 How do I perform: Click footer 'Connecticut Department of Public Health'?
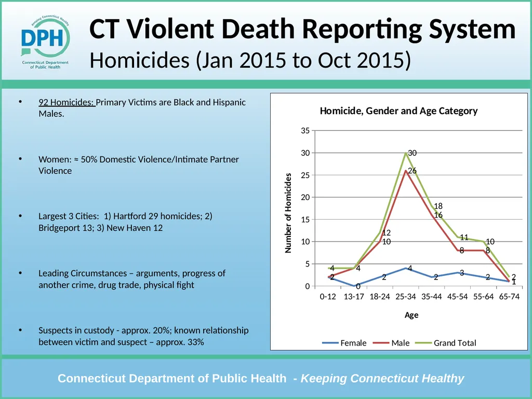(x=172, y=378)
